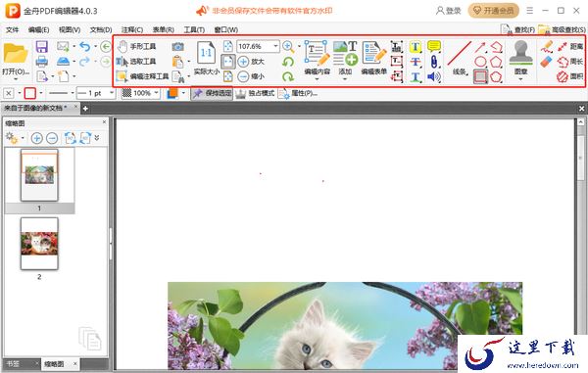
Task: Select the Underline Text tool
Action: point(416,77)
